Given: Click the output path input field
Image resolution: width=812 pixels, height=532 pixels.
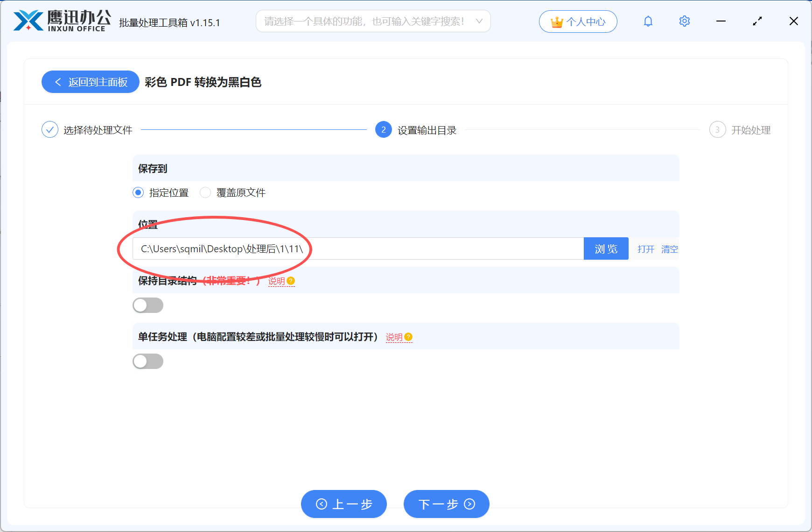Looking at the screenshot, I should coord(358,249).
